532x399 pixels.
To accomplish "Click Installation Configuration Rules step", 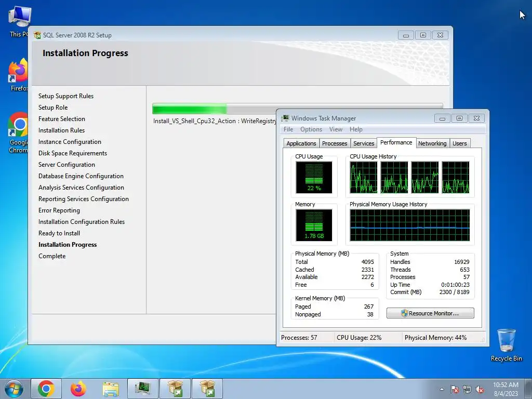I will point(82,221).
